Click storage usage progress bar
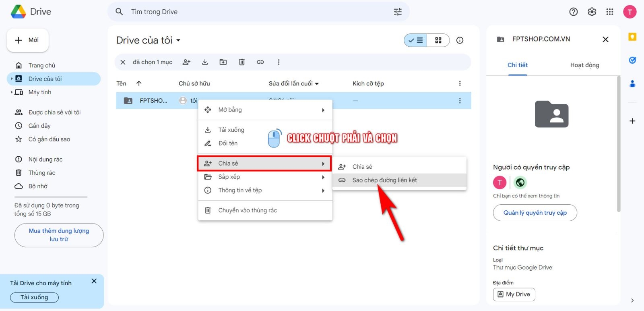Screen dimensions: 644x311 [x=51, y=197]
